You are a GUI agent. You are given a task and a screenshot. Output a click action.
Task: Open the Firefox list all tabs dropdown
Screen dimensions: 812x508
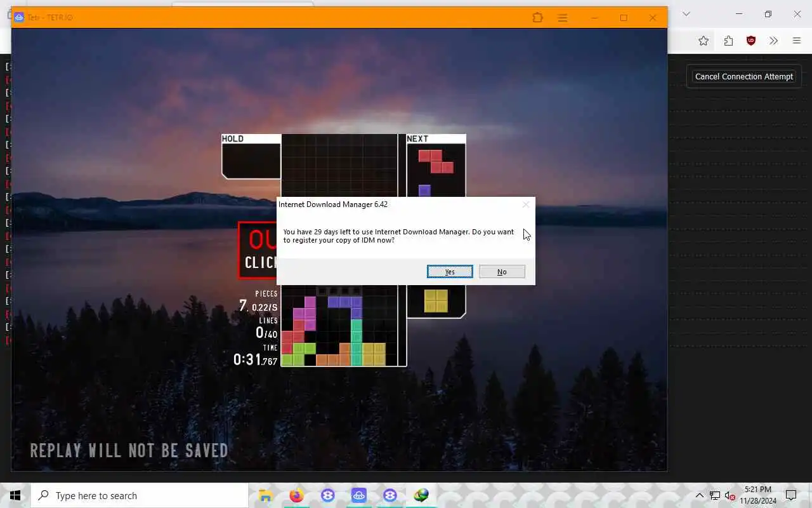[686, 14]
